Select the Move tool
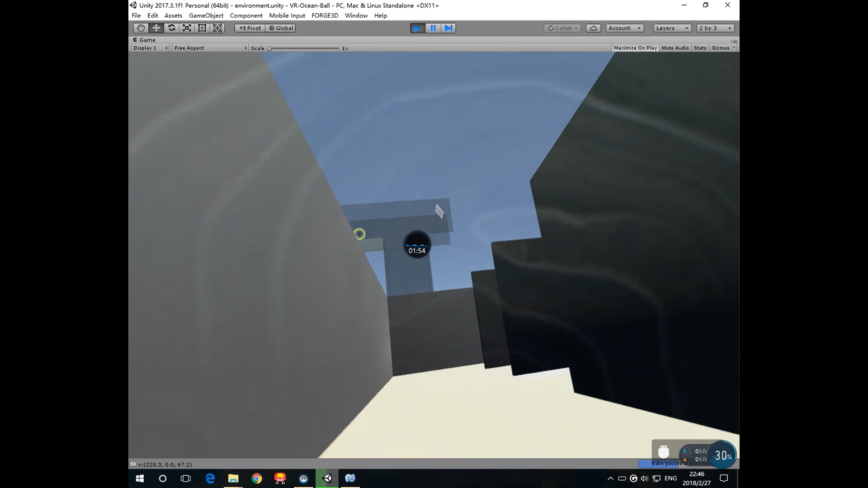Image resolution: width=868 pixels, height=488 pixels. pos(156,28)
